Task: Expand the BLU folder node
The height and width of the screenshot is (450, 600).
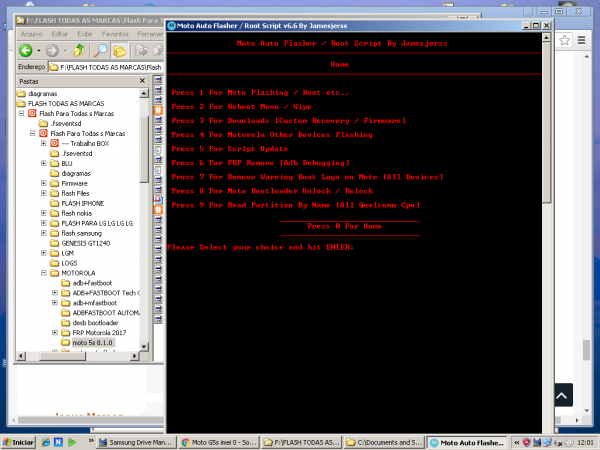Action: 44,163
